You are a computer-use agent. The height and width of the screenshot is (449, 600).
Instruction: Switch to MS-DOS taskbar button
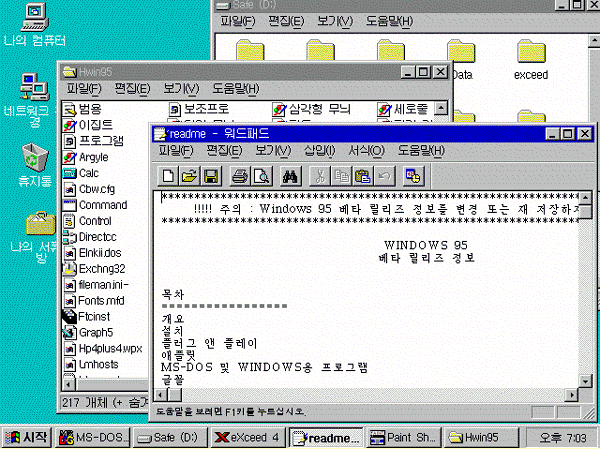(93, 437)
